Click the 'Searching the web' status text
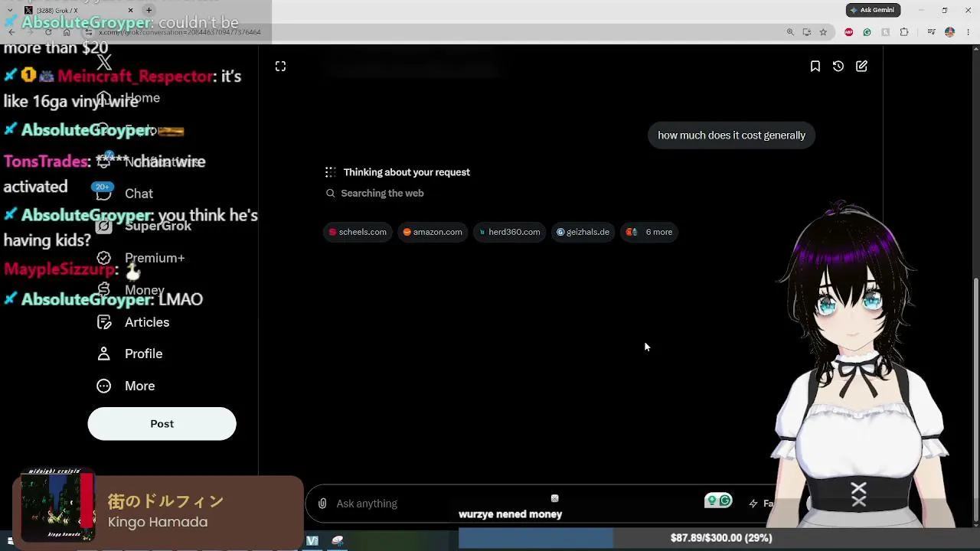The height and width of the screenshot is (551, 980). [x=382, y=194]
